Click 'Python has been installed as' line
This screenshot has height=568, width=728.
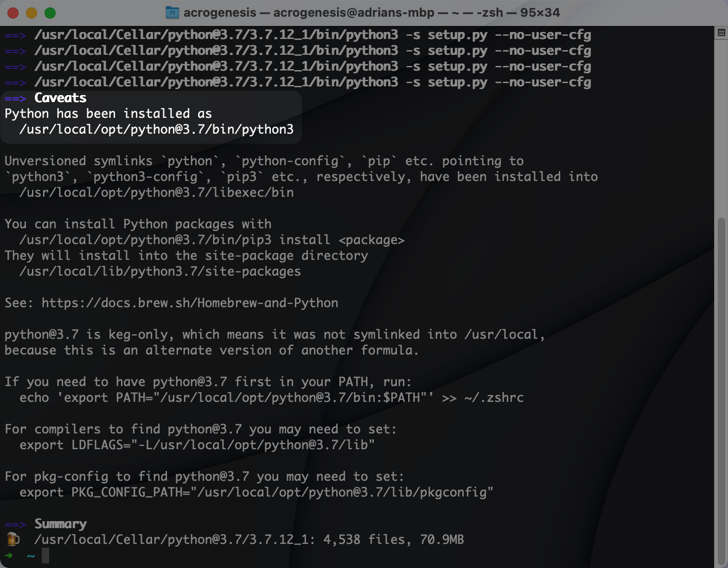click(108, 114)
